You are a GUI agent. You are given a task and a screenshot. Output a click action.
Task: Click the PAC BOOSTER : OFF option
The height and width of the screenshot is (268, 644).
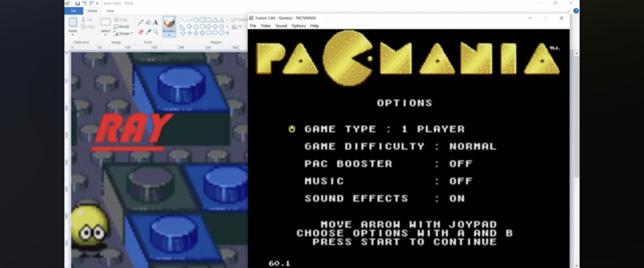click(x=388, y=164)
